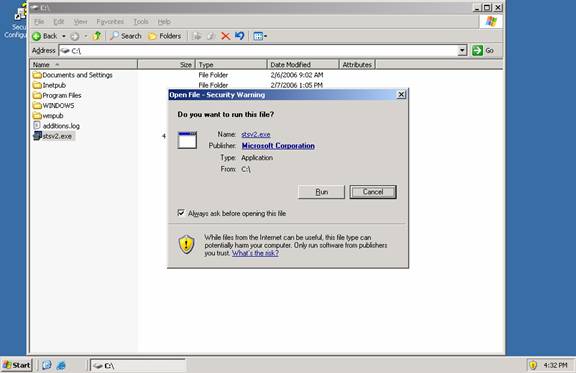Image resolution: width=576 pixels, height=373 pixels.
Task: Click the blue Undo arrow icon
Action: [240, 36]
